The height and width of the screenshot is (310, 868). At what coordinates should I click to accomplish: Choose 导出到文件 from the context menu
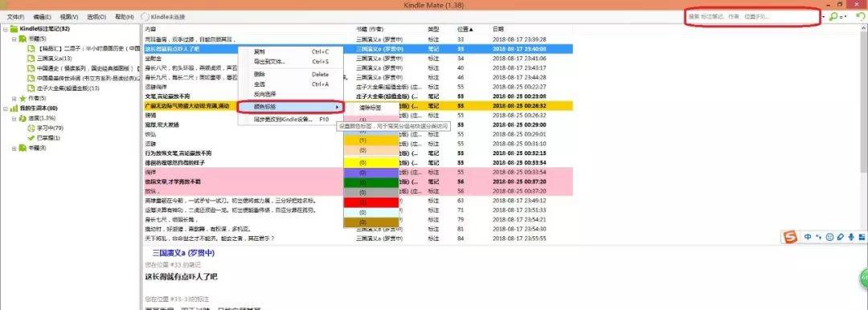pyautogui.click(x=291, y=62)
